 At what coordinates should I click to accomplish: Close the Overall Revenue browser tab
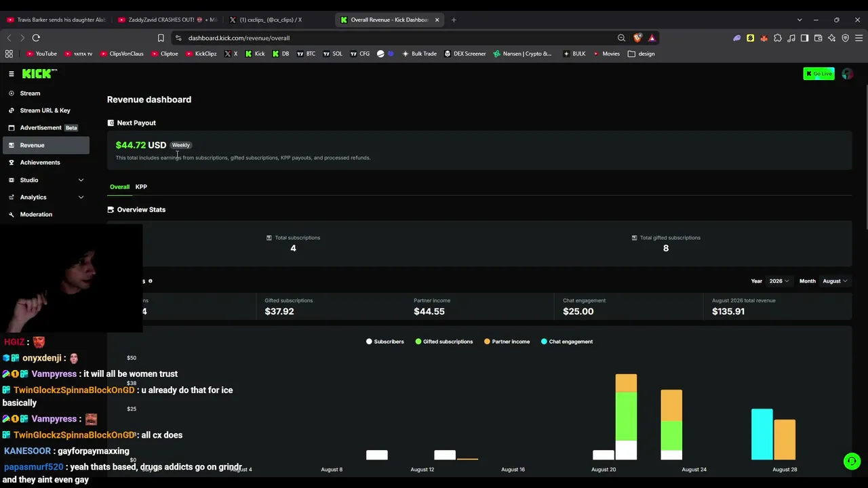click(437, 20)
